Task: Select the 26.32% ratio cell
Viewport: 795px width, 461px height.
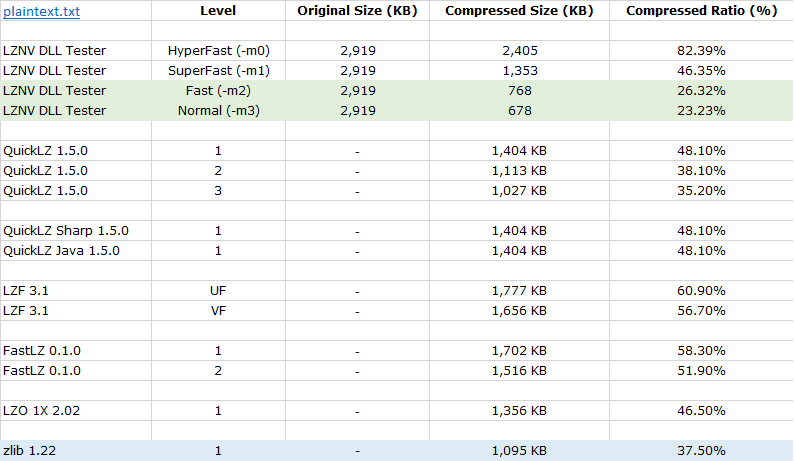Action: pos(702,91)
